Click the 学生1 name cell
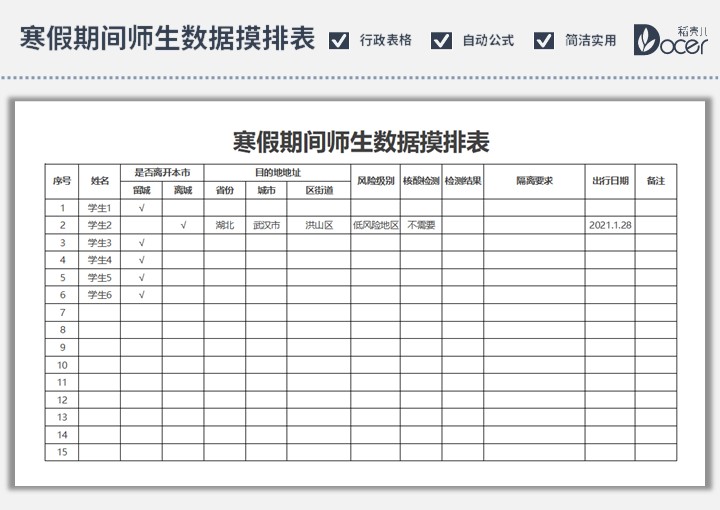This screenshot has height=510, width=720. (100, 208)
